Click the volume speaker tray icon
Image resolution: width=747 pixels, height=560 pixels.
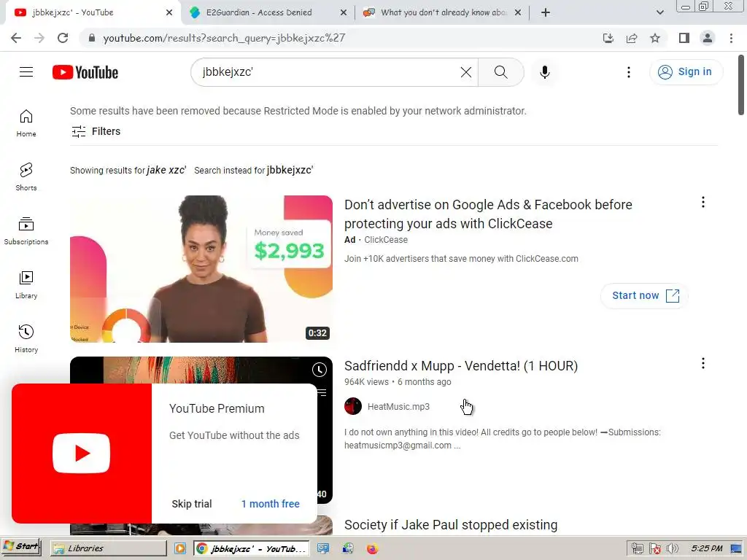pyautogui.click(x=672, y=548)
